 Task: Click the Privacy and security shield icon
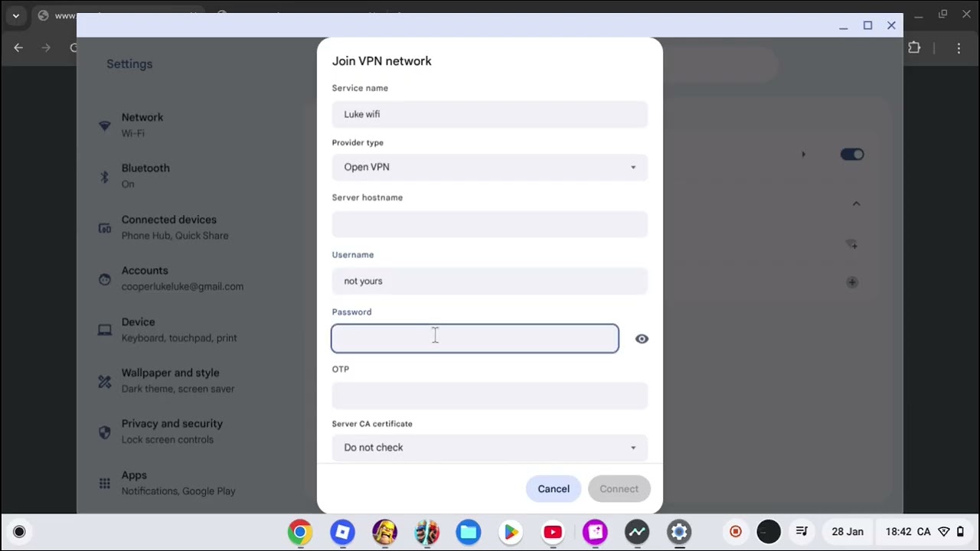(x=105, y=432)
